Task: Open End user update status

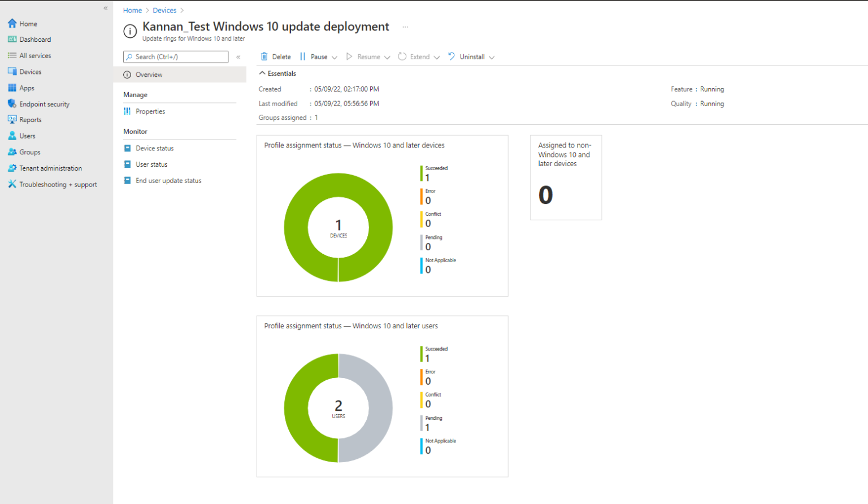Action: tap(168, 181)
